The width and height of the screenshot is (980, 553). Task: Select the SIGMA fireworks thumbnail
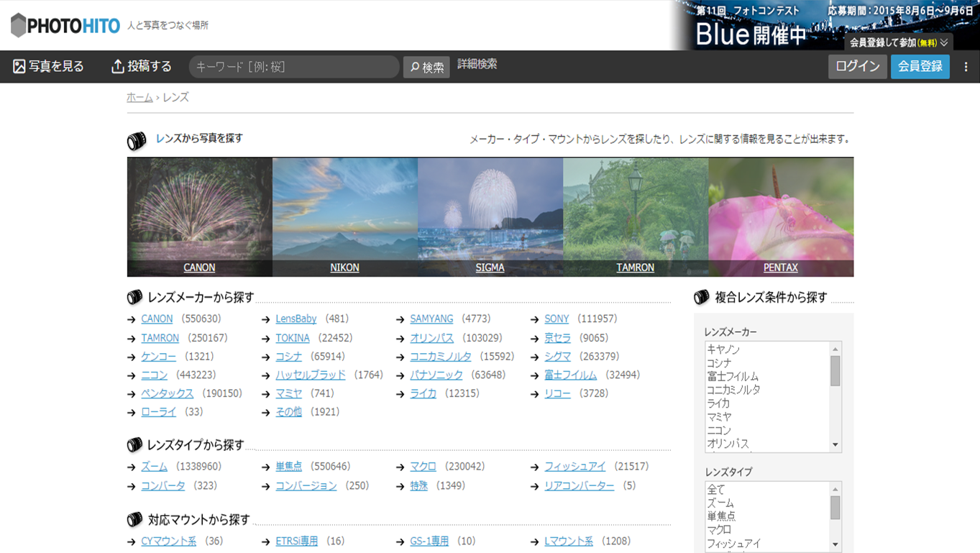490,216
